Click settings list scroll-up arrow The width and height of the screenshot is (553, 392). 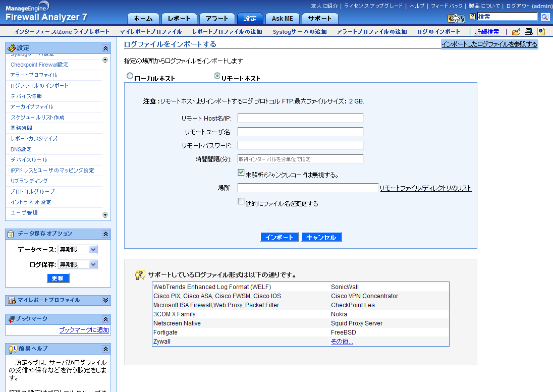pos(105,60)
